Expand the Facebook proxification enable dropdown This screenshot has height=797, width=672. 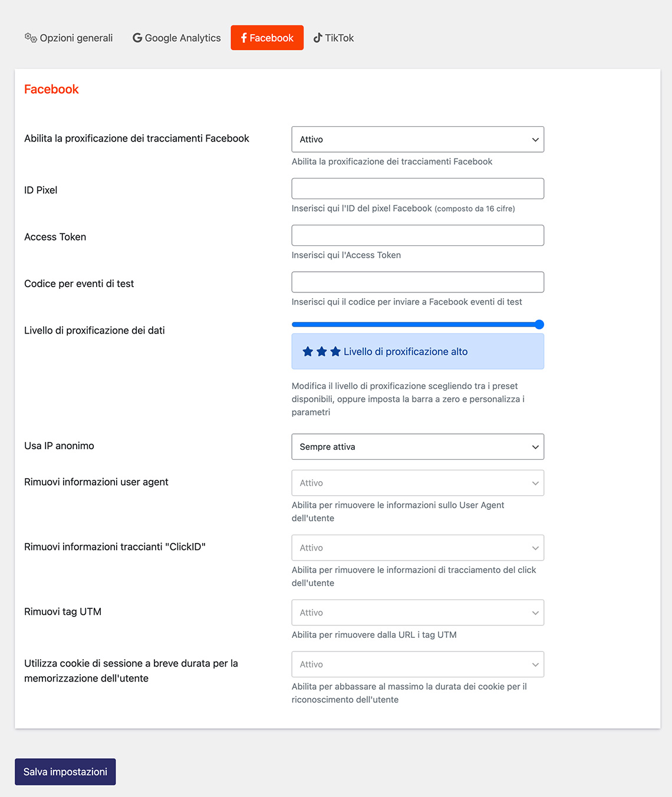pyautogui.click(x=417, y=140)
